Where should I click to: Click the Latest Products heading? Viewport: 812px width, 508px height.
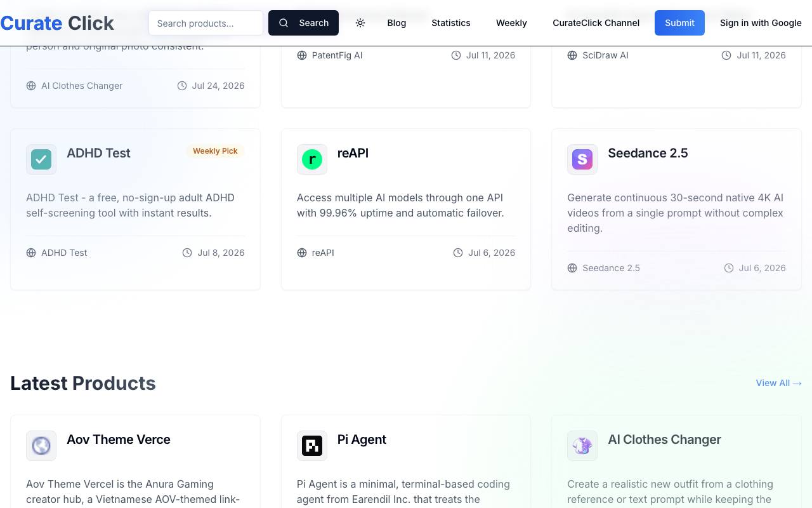pos(83,383)
